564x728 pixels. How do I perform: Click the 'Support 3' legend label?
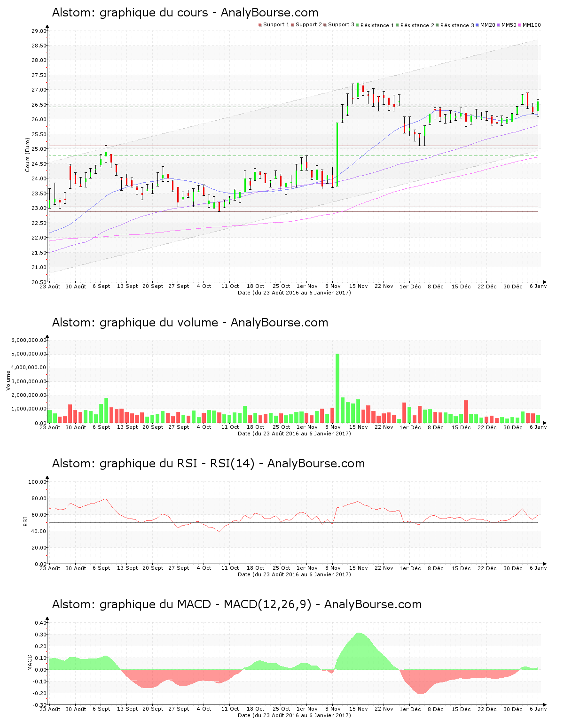341,25
